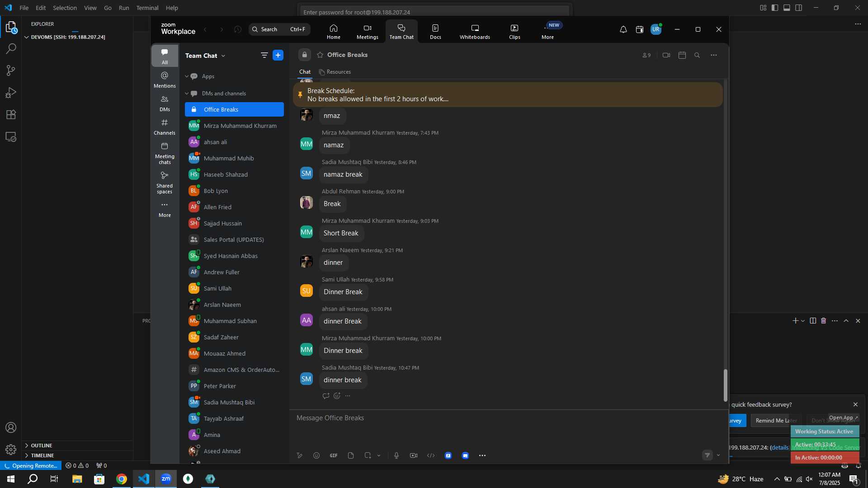The height and width of the screenshot is (488, 868).
Task: Open chat with Haseeb Shahzad
Action: pos(234,174)
